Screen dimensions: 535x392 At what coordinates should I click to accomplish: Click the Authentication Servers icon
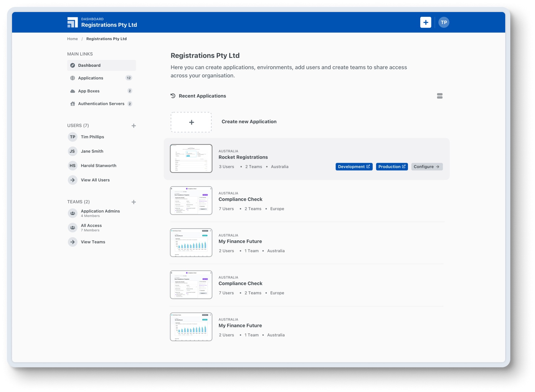[73, 104]
